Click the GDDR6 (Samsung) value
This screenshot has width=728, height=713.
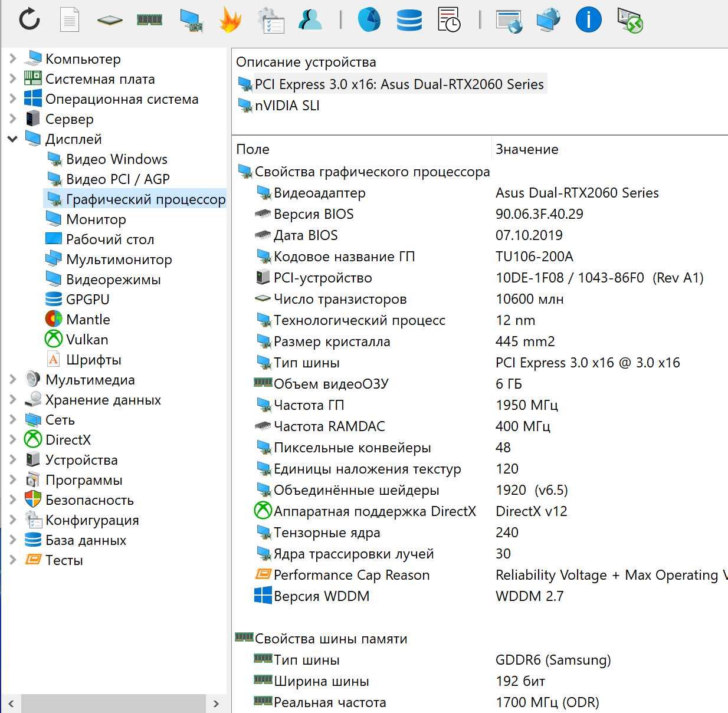click(x=553, y=660)
